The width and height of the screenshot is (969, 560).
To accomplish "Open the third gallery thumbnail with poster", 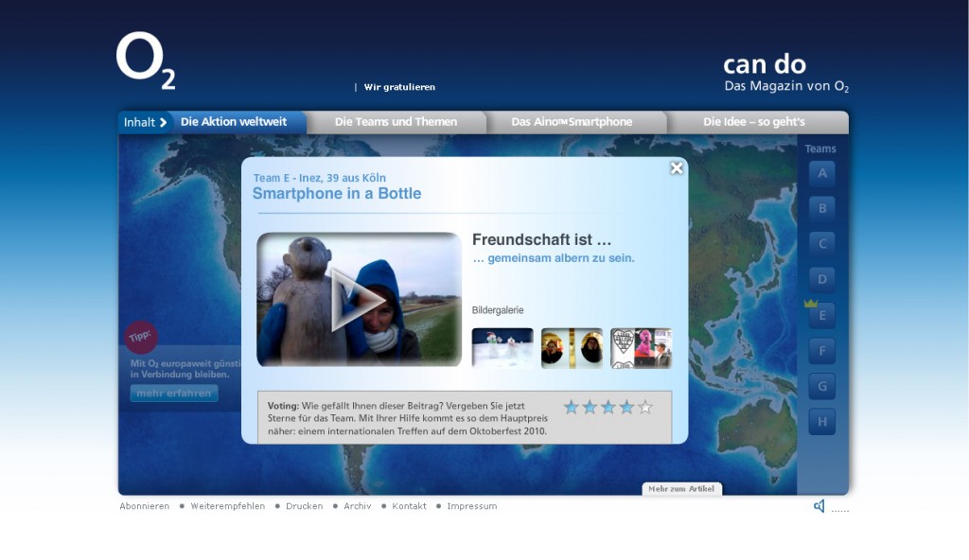I will [641, 348].
